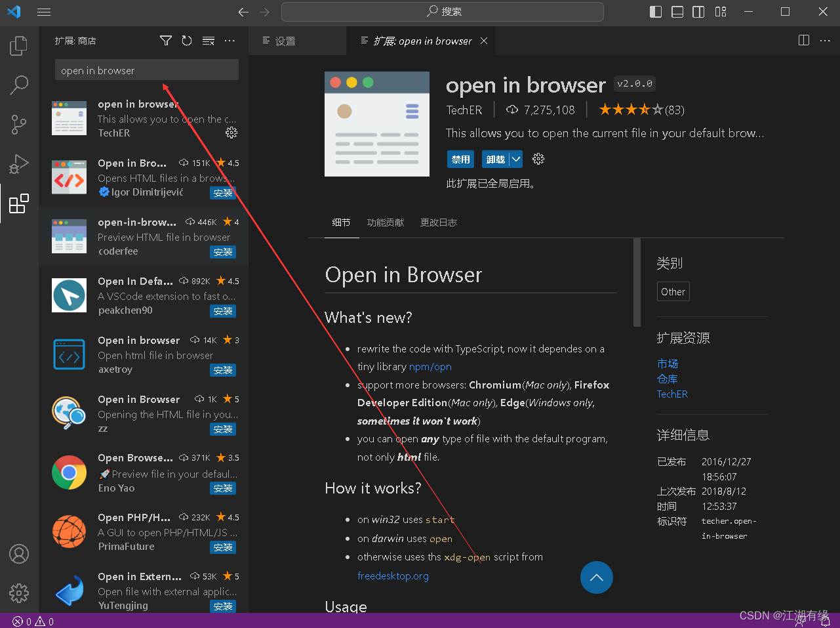Open the manage gear next to the uninstall button
The image size is (840, 628).
538,159
